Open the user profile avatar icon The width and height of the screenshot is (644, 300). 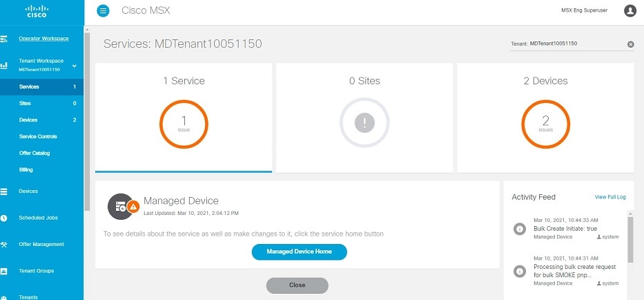(630, 10)
